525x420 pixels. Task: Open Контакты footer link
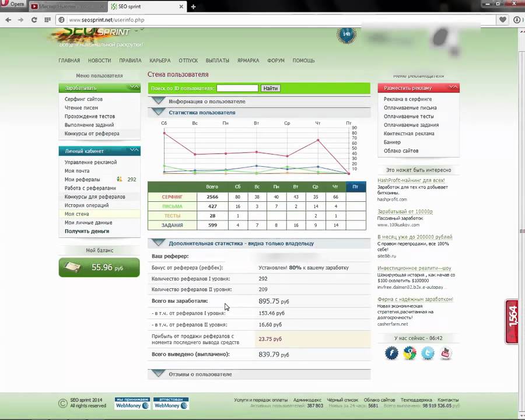click(448, 400)
